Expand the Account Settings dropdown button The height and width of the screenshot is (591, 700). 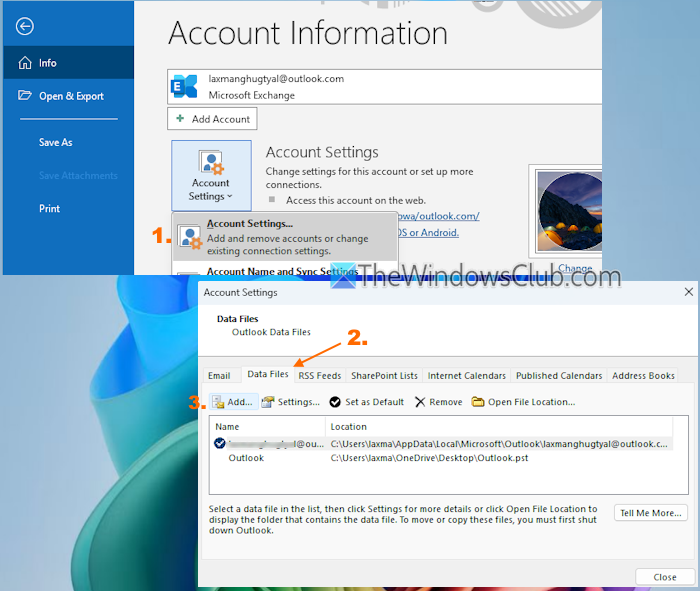[x=210, y=177]
